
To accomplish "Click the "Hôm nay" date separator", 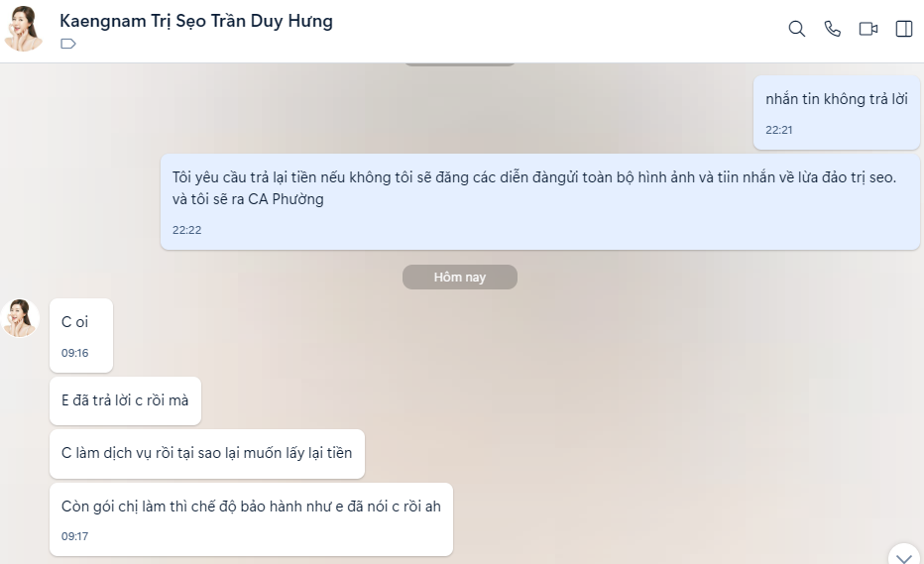I will tap(460, 277).
